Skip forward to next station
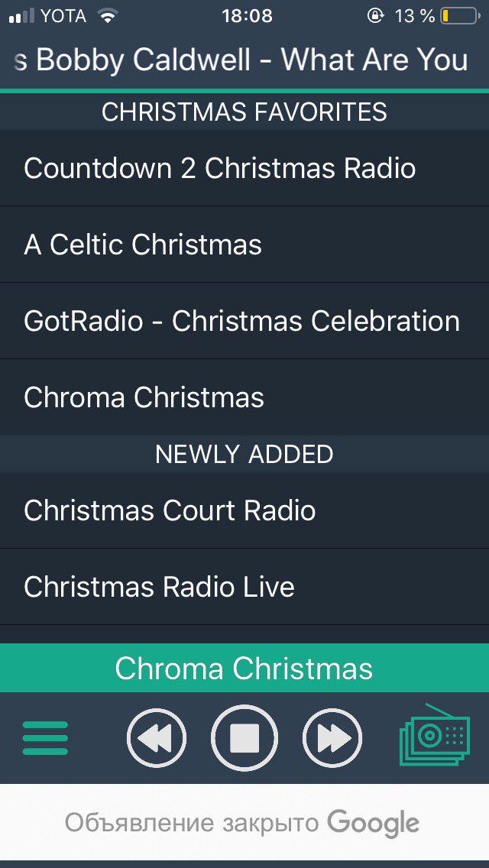Viewport: 489px width, 868px height. click(x=332, y=738)
